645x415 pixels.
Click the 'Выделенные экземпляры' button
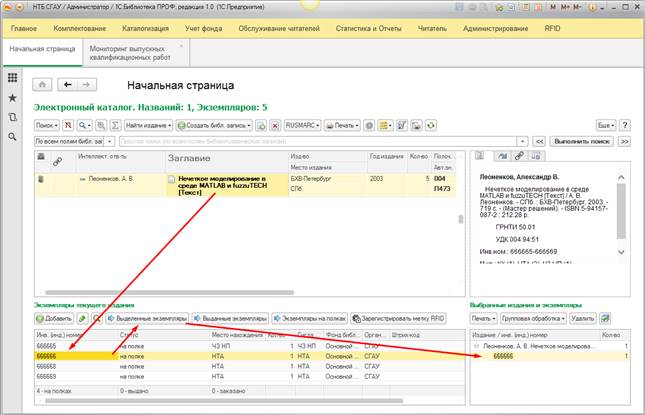pos(145,318)
